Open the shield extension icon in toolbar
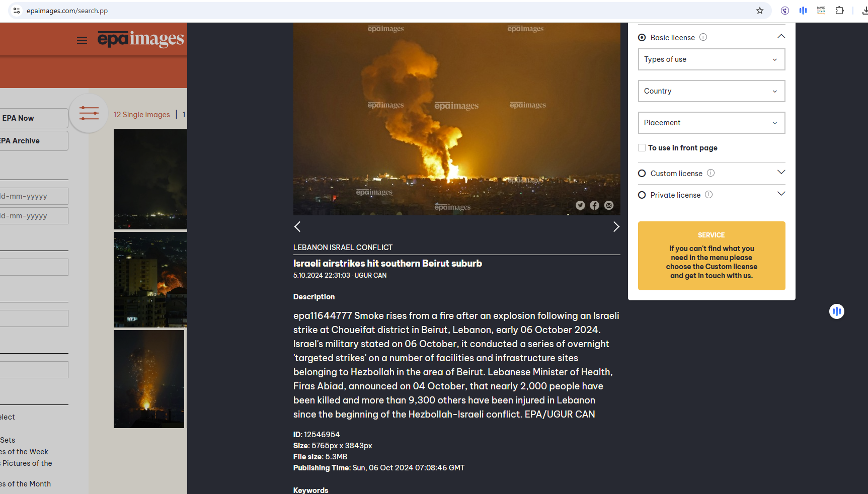868x494 pixels. (x=785, y=11)
